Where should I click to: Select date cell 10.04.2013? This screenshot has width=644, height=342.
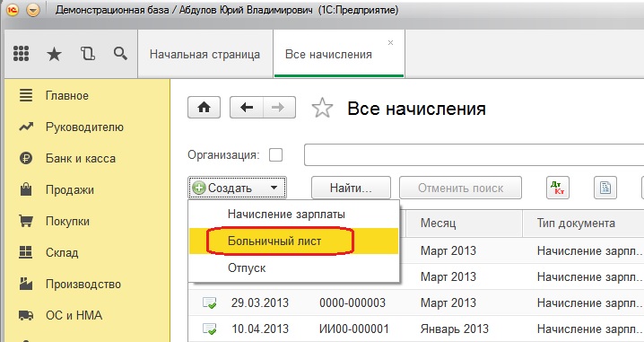click(260, 329)
